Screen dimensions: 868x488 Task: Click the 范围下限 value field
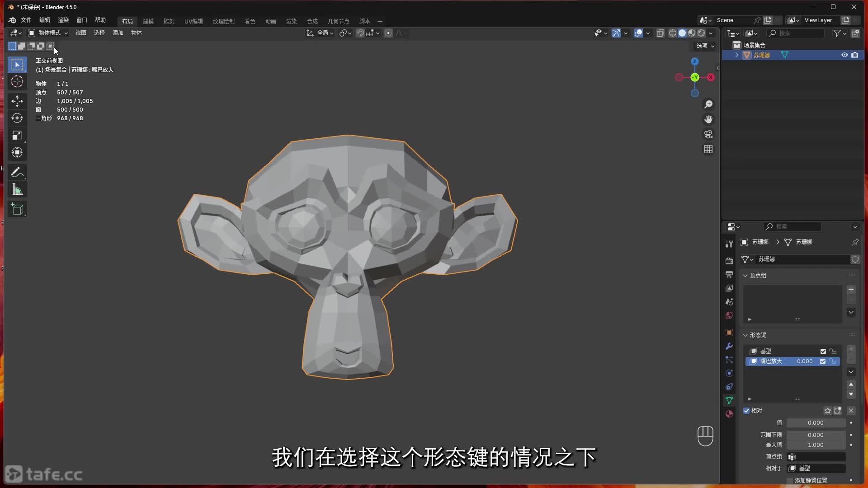816,435
